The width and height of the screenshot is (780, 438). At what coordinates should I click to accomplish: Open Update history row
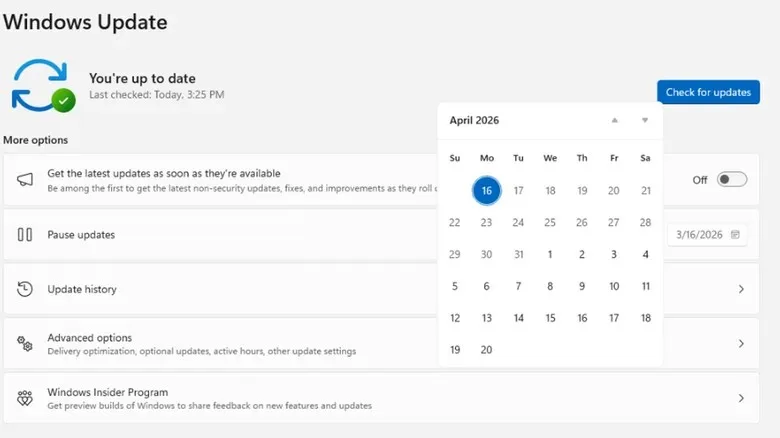tap(381, 289)
